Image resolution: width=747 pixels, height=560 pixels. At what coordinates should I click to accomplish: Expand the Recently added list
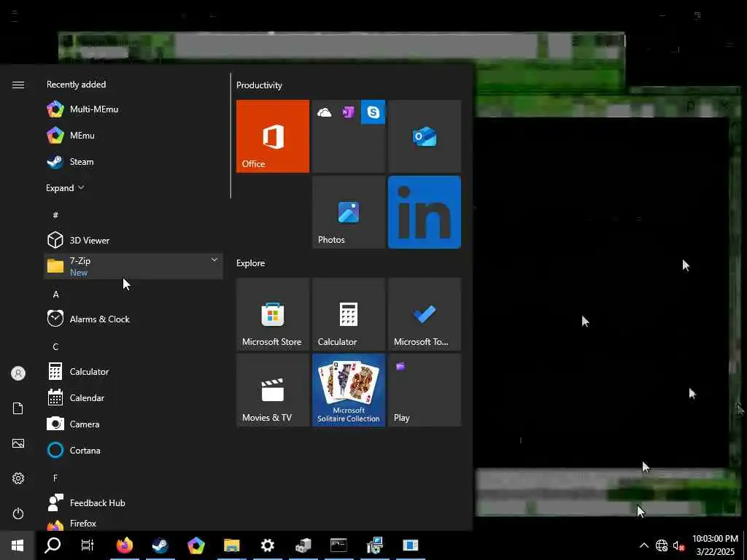(x=65, y=187)
